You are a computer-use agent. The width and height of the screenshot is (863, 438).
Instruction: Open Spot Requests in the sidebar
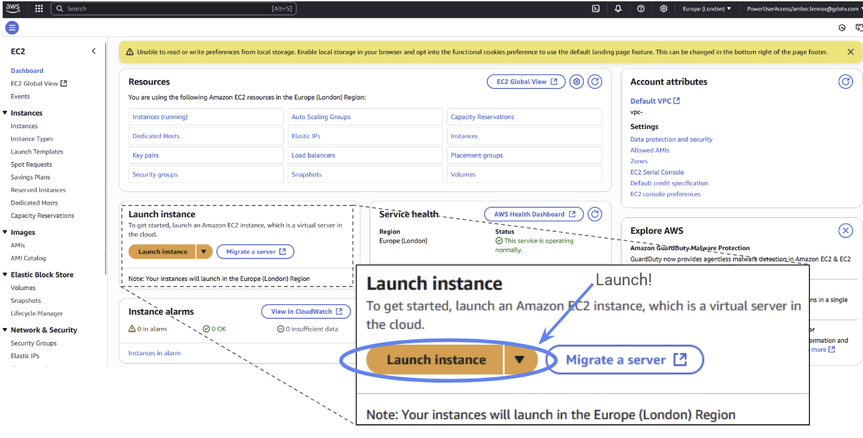(x=31, y=165)
